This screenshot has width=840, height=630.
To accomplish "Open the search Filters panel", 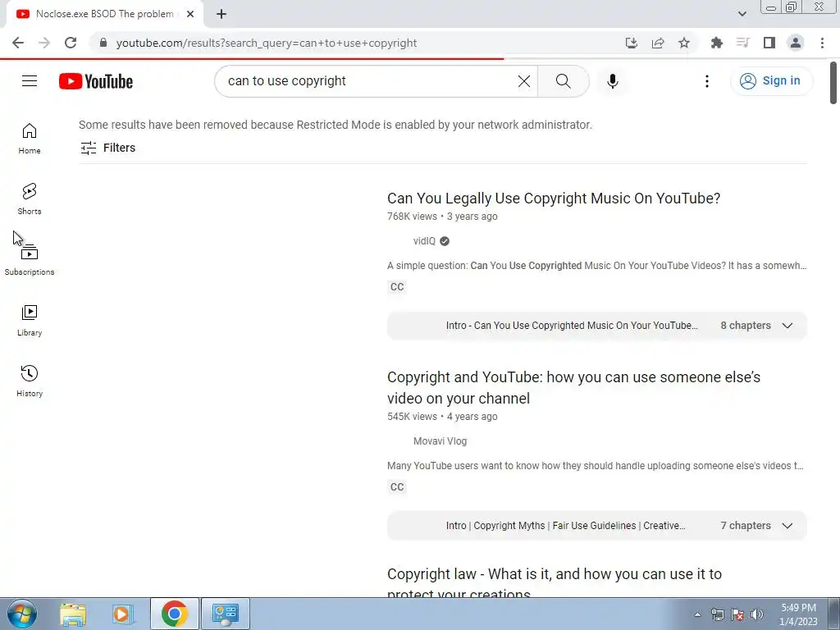I will (107, 148).
